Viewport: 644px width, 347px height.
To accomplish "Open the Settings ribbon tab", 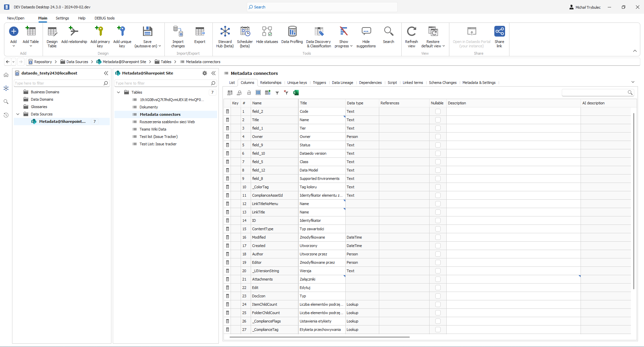I will (x=62, y=18).
